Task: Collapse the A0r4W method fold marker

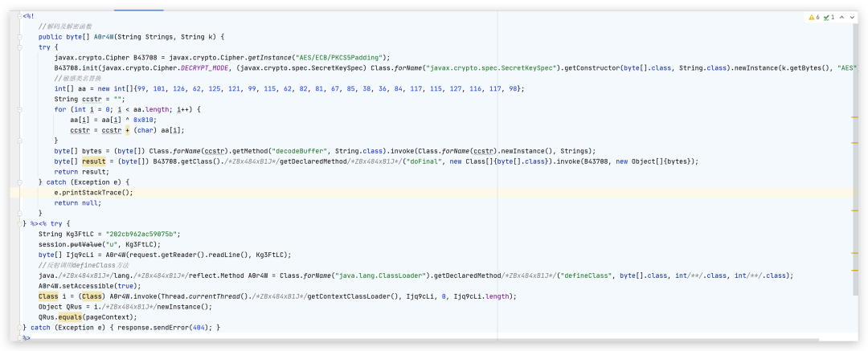Action: pyautogui.click(x=20, y=36)
